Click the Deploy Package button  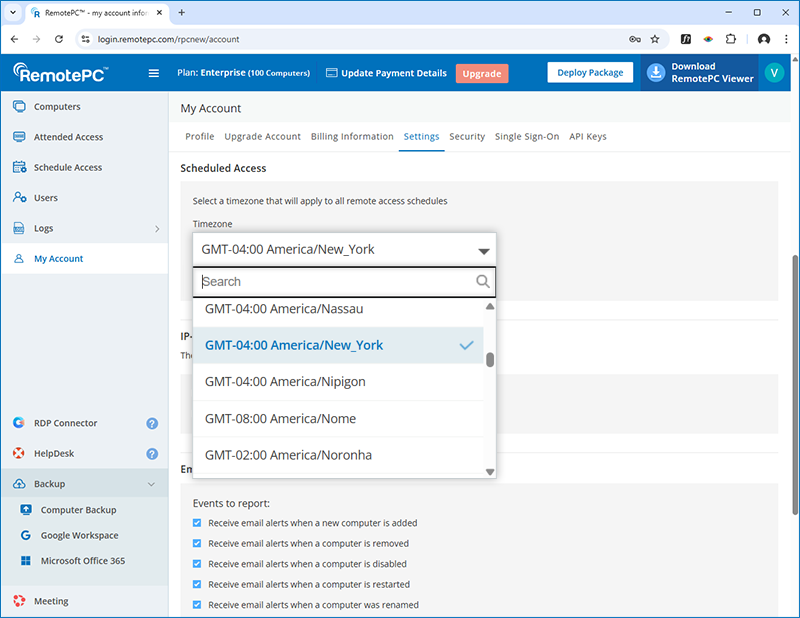[x=590, y=73]
